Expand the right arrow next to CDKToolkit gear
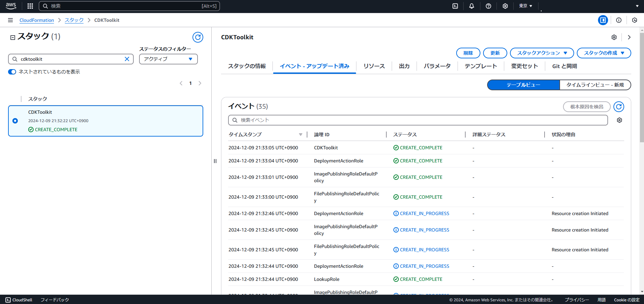 [629, 37]
